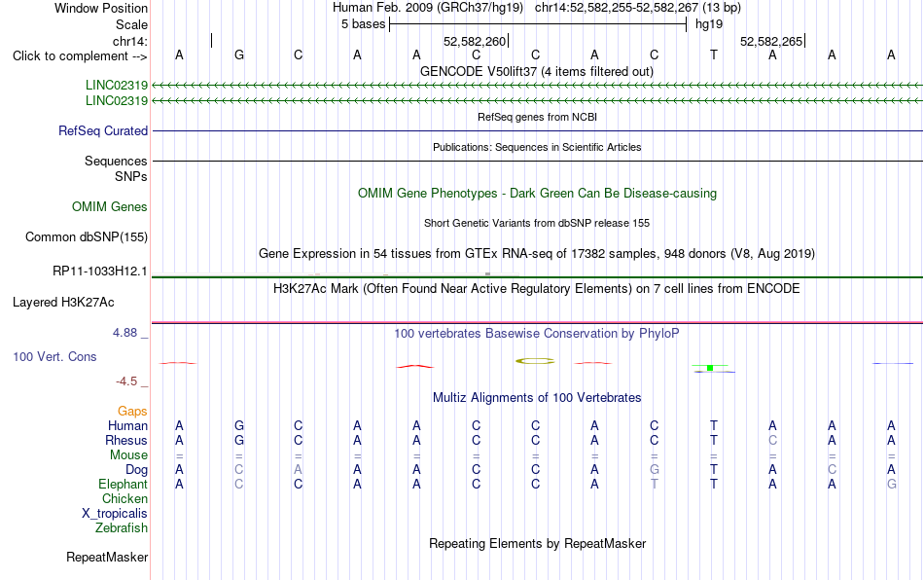The height and width of the screenshot is (580, 924).
Task: Click the 4.88 PhyloP upper scale value
Action: [124, 333]
